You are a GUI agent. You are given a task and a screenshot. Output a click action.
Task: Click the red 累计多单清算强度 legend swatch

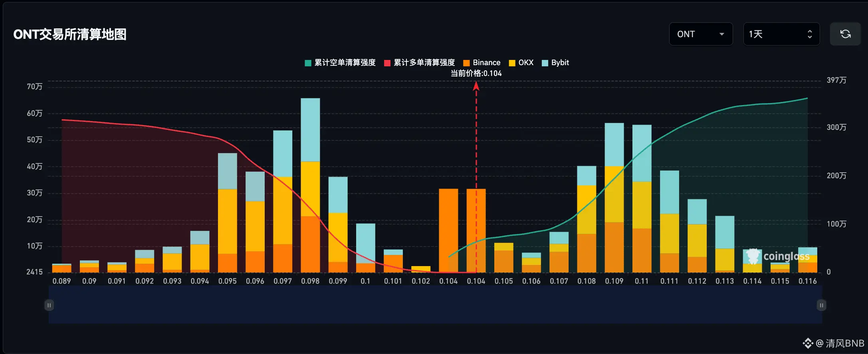tap(387, 63)
